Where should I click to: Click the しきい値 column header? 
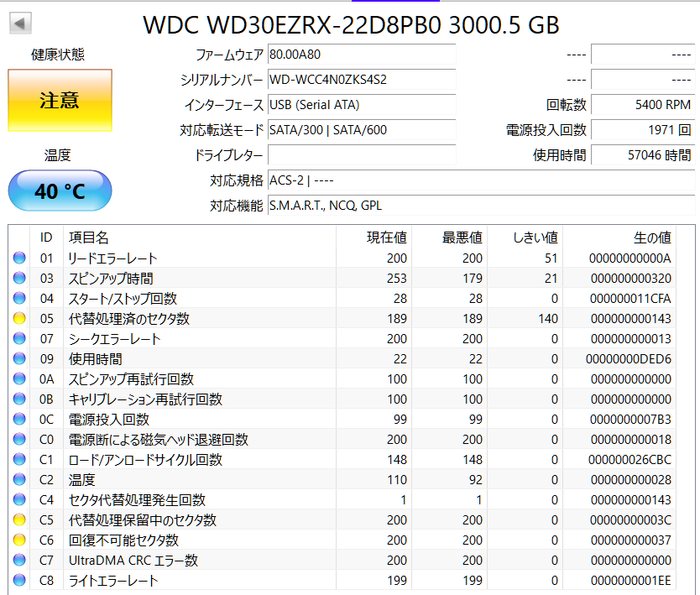[525, 237]
